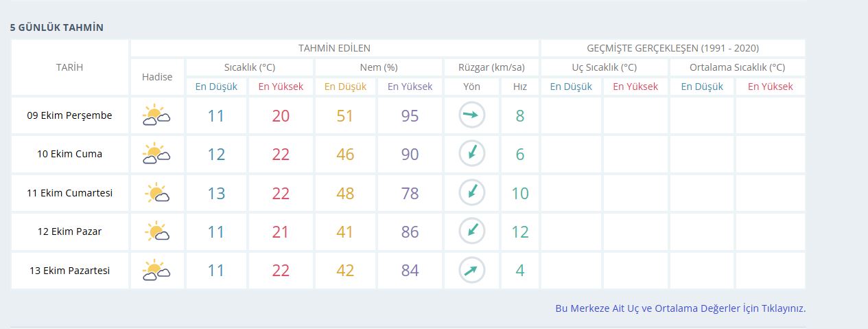Select the Nem (%) column header
The height and width of the screenshot is (329, 868).
point(378,67)
